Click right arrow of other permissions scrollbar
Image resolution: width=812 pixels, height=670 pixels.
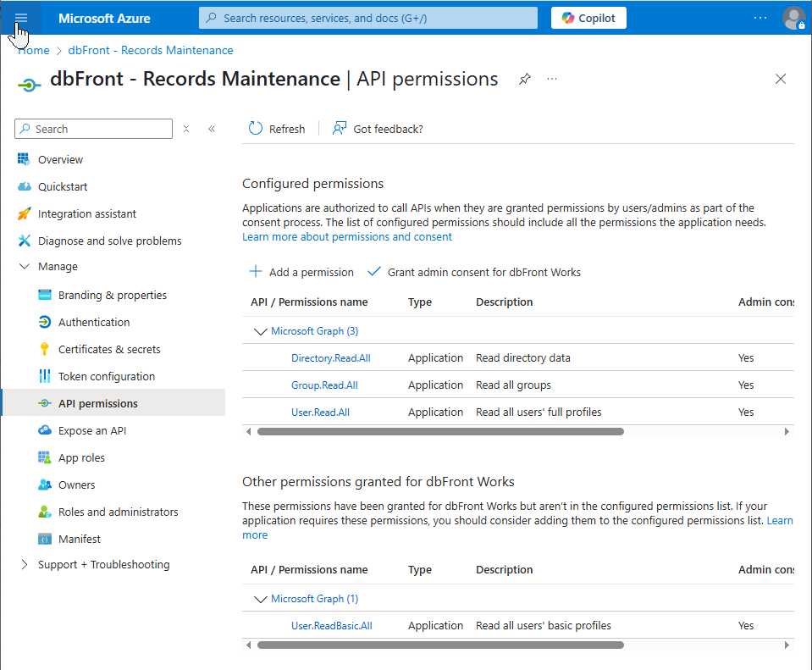[787, 645]
